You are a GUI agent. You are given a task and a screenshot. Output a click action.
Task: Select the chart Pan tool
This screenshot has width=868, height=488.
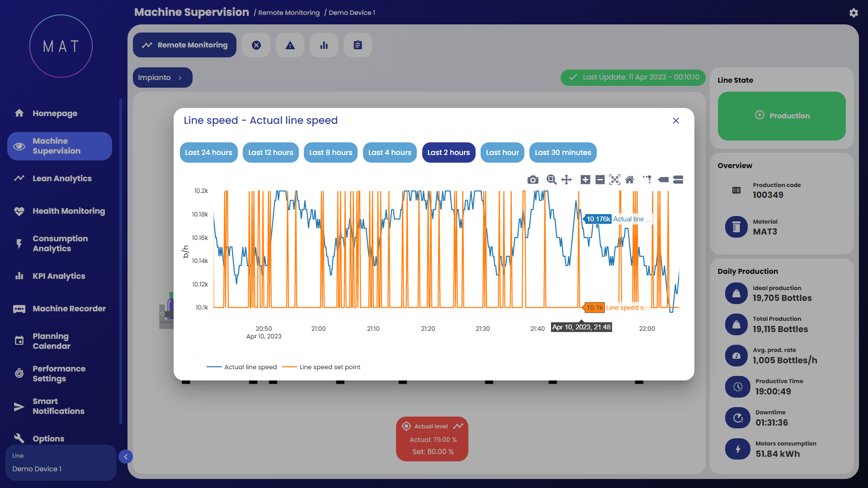566,180
